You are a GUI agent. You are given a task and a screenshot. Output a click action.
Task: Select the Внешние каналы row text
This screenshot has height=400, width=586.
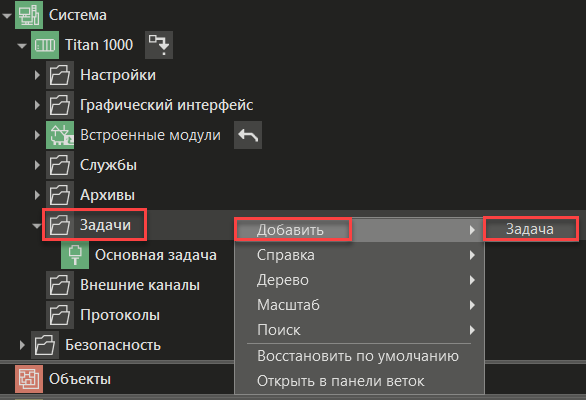(140, 285)
